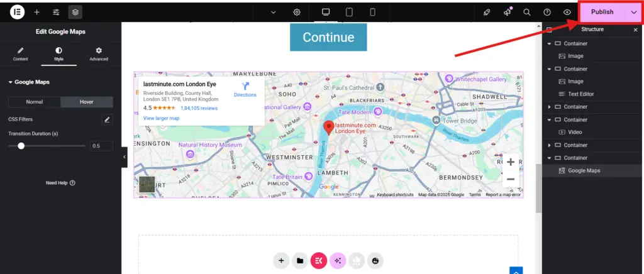This screenshot has width=644, height=274.
Task: Toggle the Structure layers icon
Action: (x=75, y=13)
